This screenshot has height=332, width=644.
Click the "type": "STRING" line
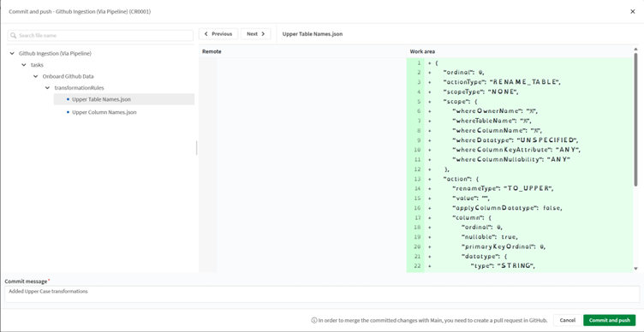tap(503, 266)
